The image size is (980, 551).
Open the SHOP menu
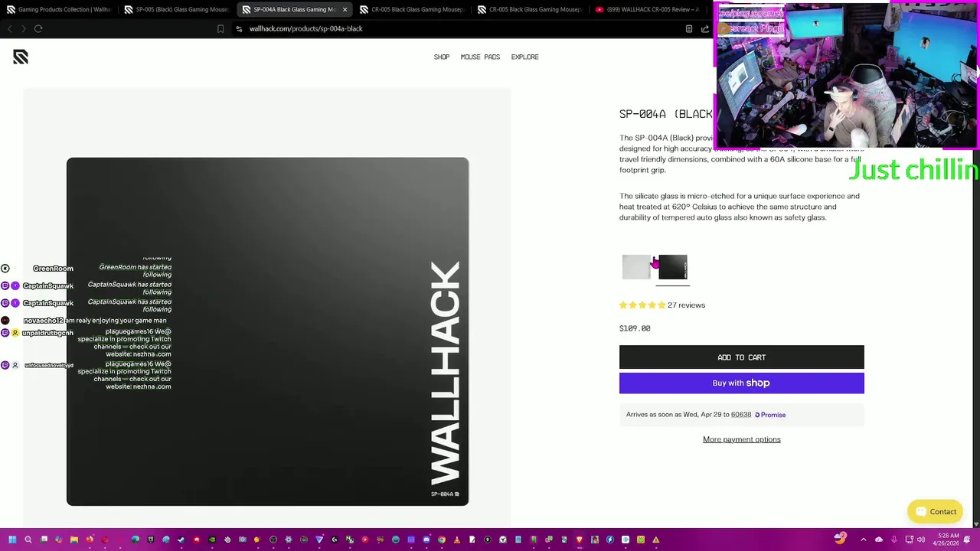[442, 57]
